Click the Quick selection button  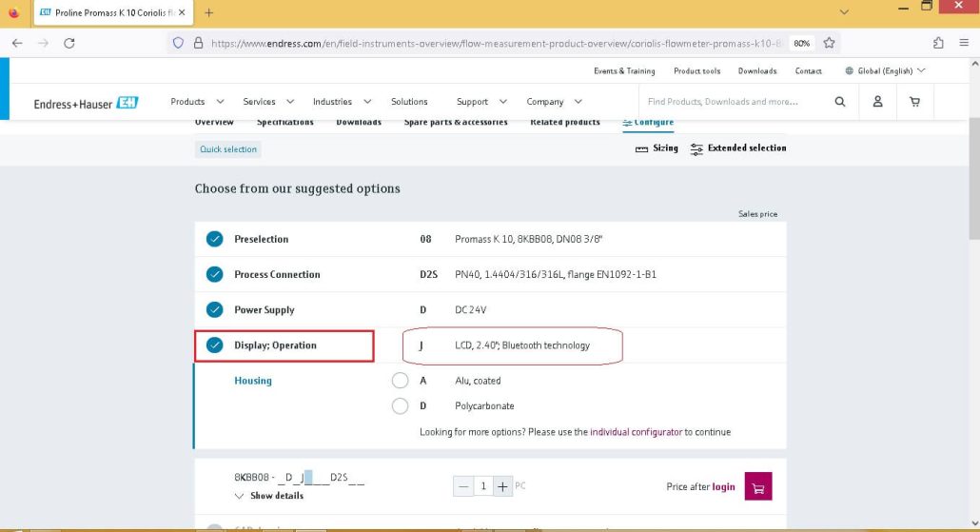[x=228, y=148]
